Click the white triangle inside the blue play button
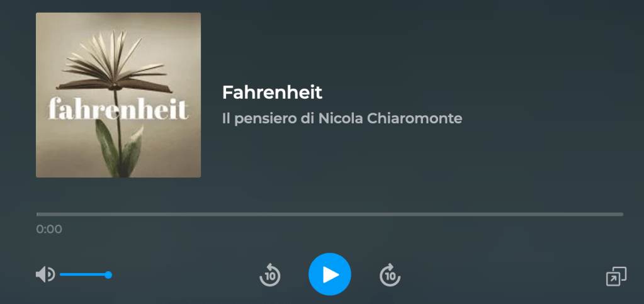644x304 pixels. (330, 274)
